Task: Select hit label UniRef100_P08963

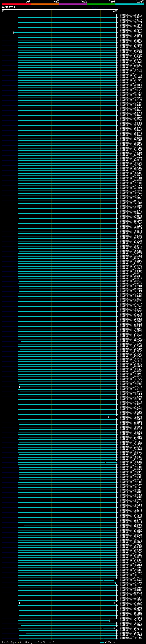Action: [x=131, y=369]
